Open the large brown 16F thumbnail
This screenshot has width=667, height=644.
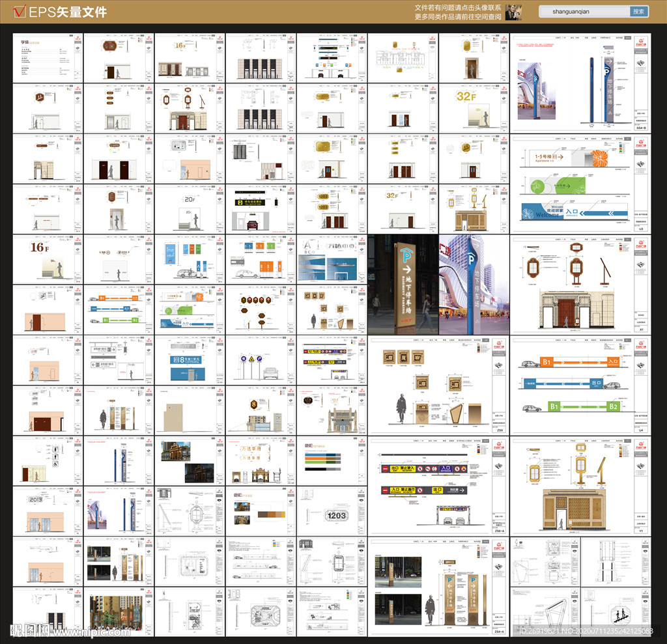[x=48, y=259]
